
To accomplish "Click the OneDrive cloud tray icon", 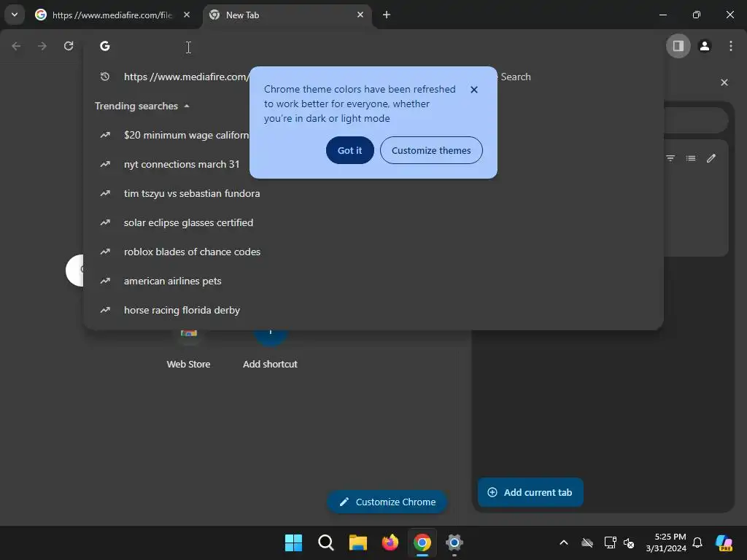I will pyautogui.click(x=587, y=542).
